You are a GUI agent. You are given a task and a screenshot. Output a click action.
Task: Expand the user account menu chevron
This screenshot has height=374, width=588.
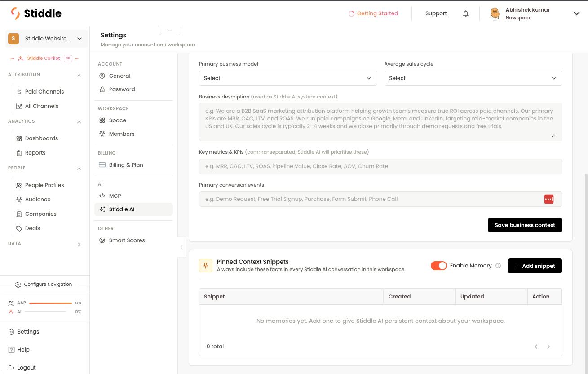tap(576, 13)
